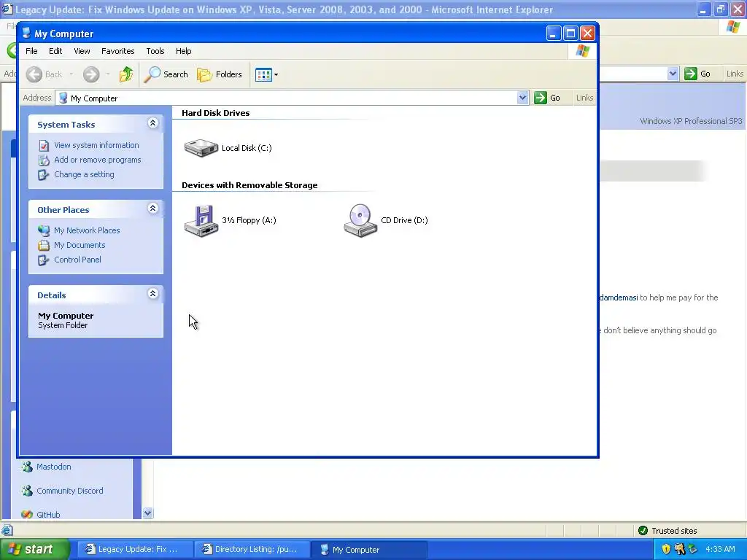Expand the My Computer address bar dropdown

pyautogui.click(x=522, y=98)
